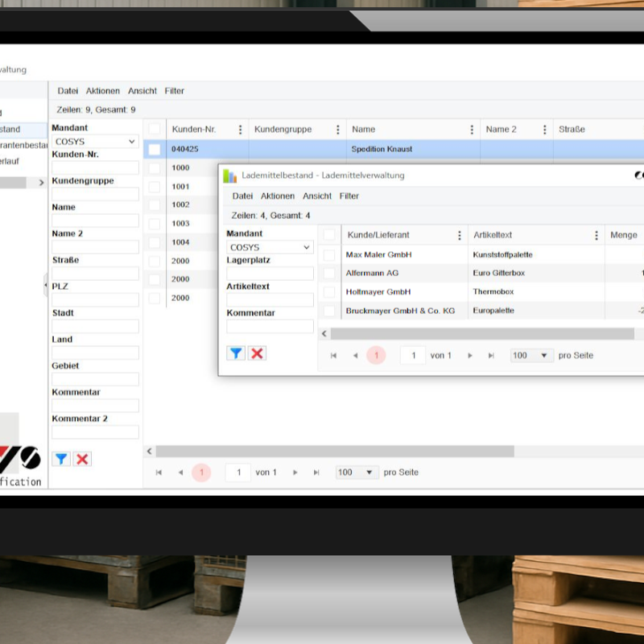
Task: Open Mandant COSYS dropdown in main window
Action: pyautogui.click(x=95, y=142)
